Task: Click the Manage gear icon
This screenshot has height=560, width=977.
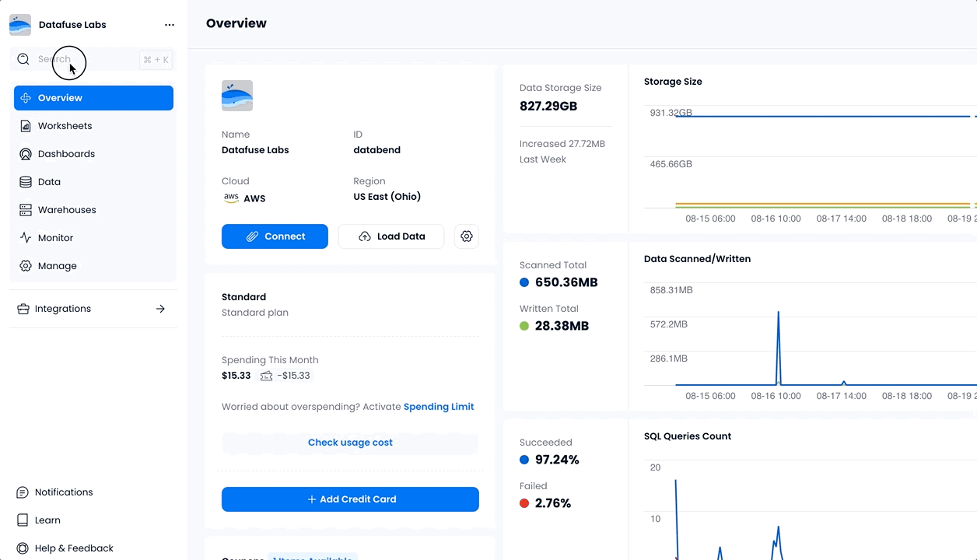Action: click(26, 266)
